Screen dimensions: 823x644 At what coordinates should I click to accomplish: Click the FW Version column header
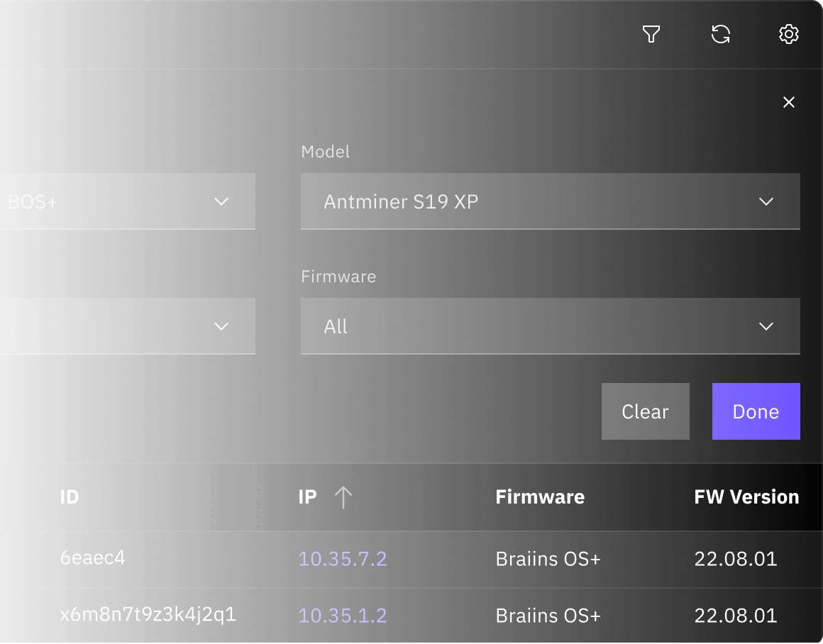(746, 497)
